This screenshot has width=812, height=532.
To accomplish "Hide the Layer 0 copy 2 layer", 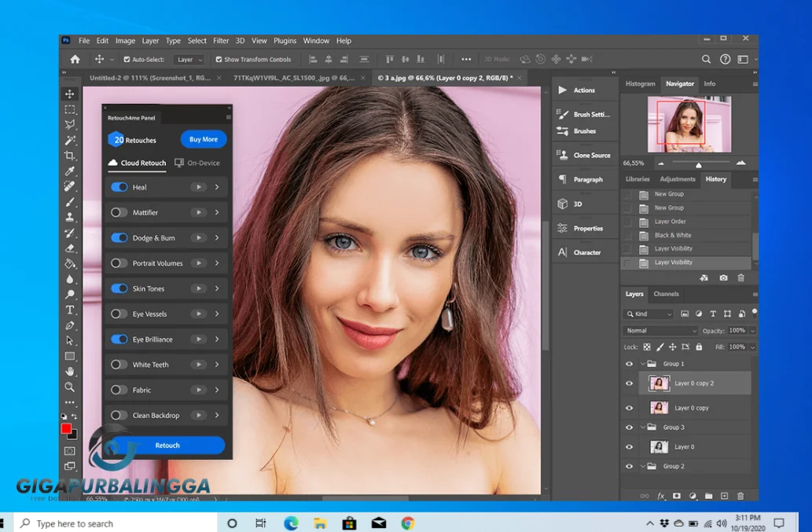I will (629, 383).
